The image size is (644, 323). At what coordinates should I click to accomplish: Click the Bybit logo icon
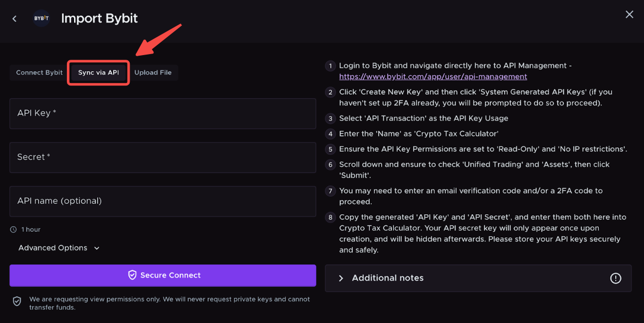[x=41, y=19]
